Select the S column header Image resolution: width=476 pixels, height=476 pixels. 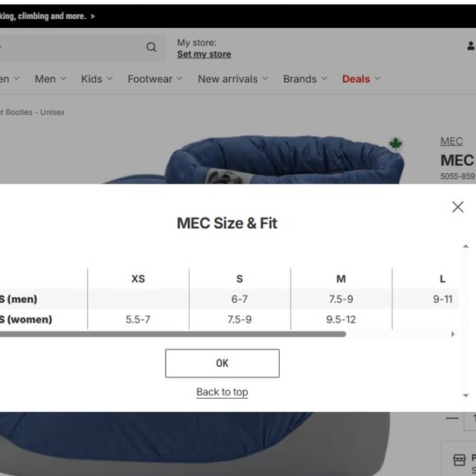pos(240,279)
